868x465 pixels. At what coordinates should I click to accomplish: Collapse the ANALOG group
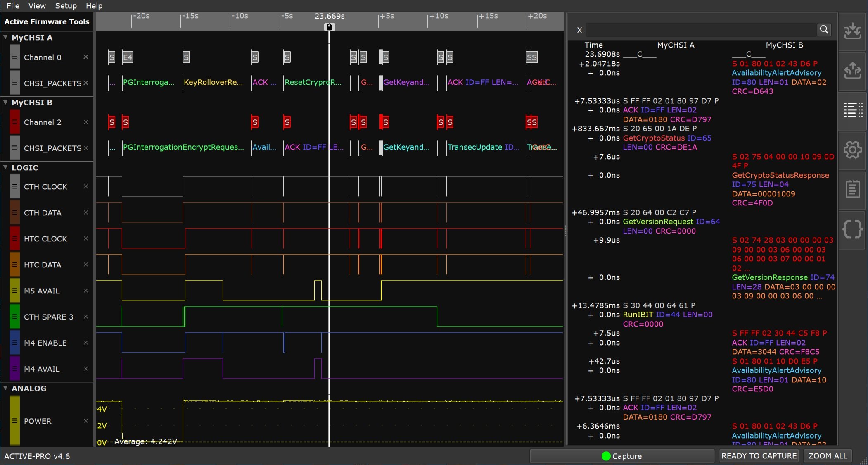click(6, 388)
